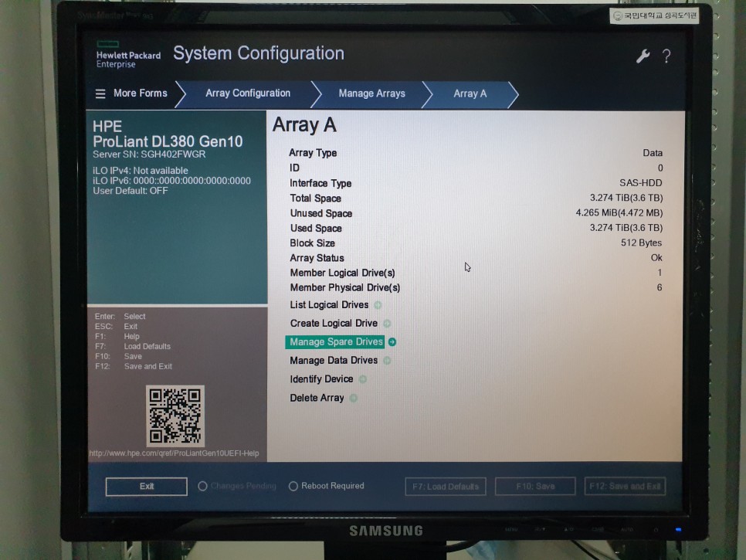Click F12: Save and Exit button

(626, 487)
